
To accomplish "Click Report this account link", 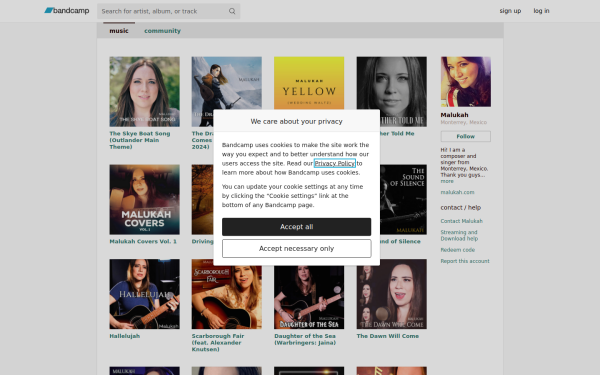I will click(465, 261).
